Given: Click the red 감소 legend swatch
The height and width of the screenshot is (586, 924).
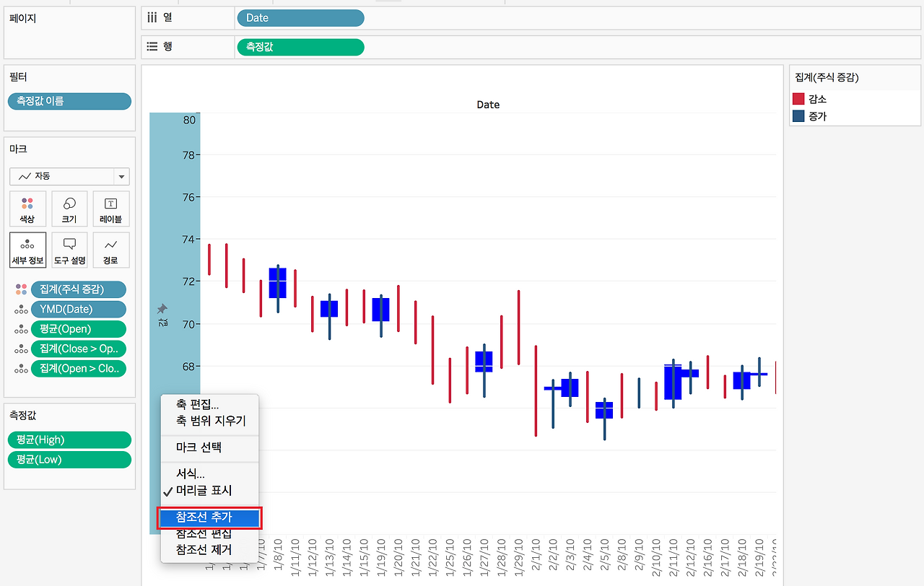Looking at the screenshot, I should point(798,99).
